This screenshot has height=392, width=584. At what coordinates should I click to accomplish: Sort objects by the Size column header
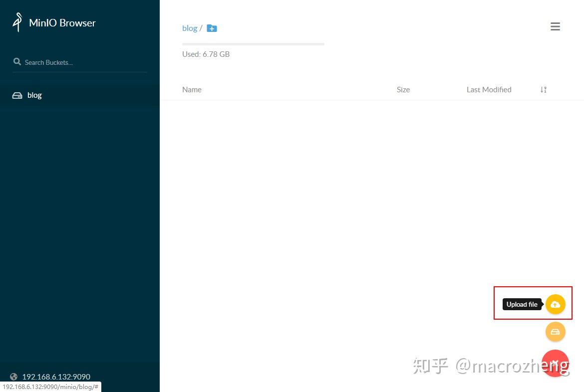tap(403, 89)
